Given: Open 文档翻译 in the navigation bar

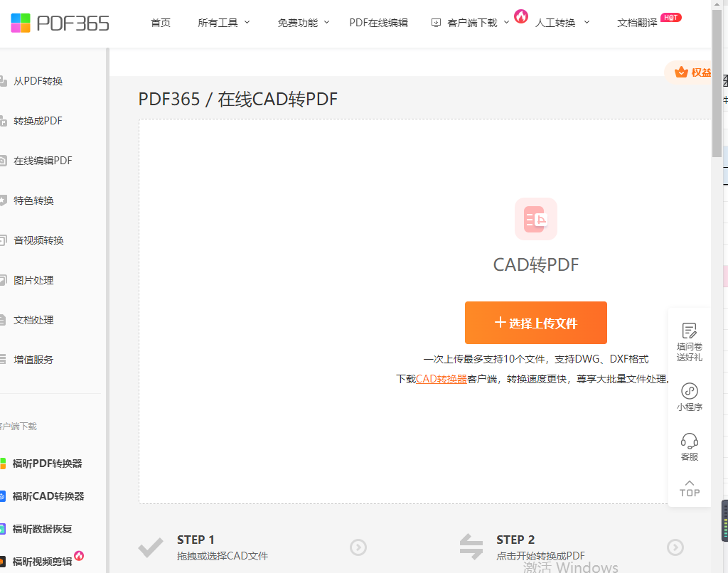Looking at the screenshot, I should coord(637,23).
